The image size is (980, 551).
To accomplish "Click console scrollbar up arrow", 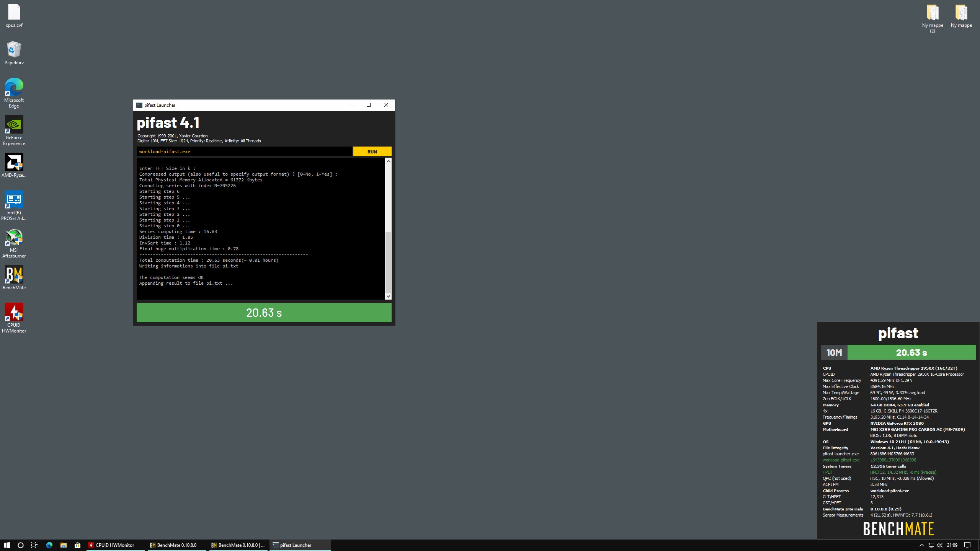I will [x=388, y=161].
